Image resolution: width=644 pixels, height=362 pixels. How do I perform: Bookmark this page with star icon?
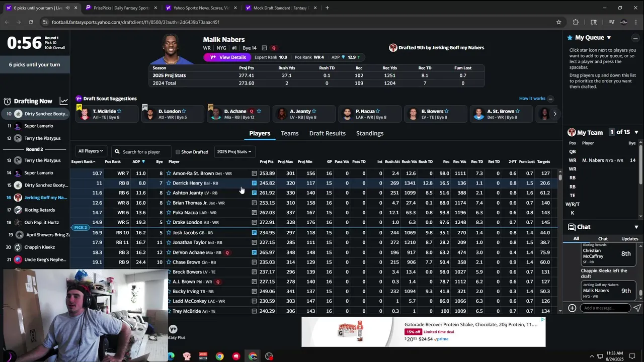click(x=558, y=22)
